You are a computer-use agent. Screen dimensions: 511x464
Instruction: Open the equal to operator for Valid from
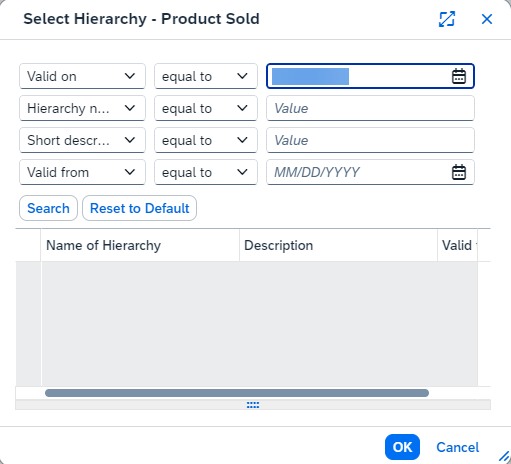[206, 172]
